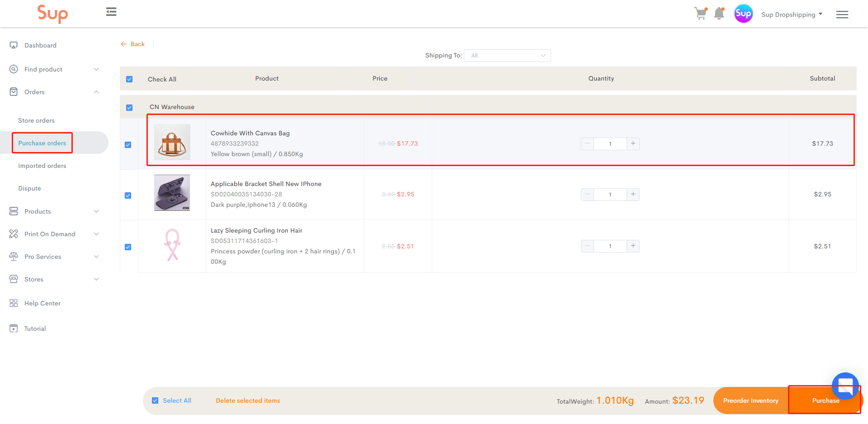The height and width of the screenshot is (424, 868).
Task: Uncheck the Check All checkbox
Action: pos(130,79)
